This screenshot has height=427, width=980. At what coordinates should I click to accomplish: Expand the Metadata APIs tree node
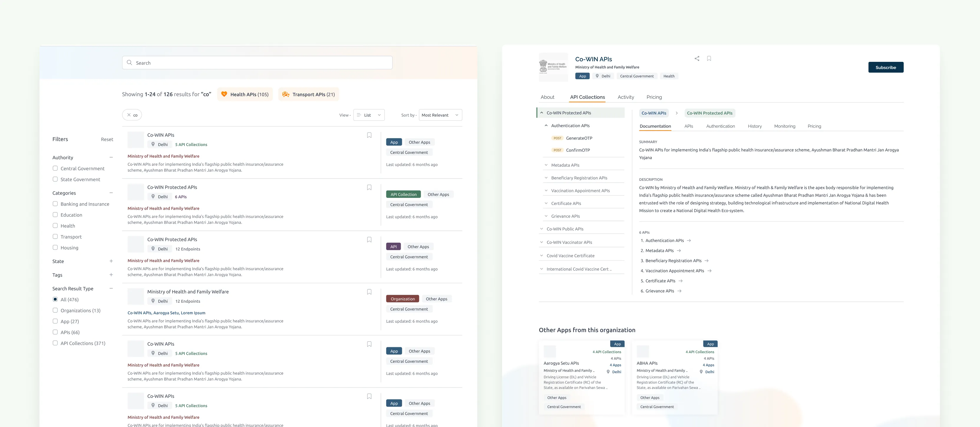pyautogui.click(x=546, y=165)
